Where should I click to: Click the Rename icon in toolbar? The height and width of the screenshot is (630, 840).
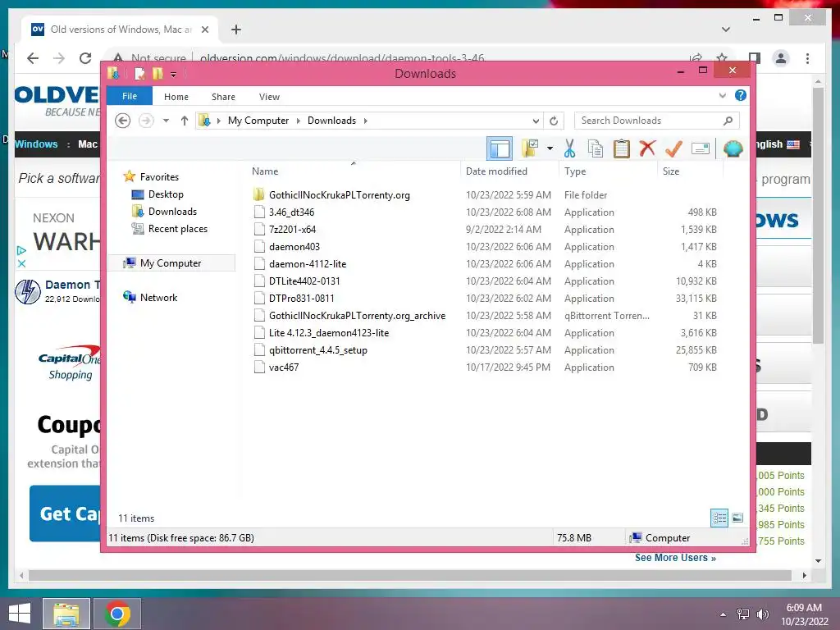701,148
